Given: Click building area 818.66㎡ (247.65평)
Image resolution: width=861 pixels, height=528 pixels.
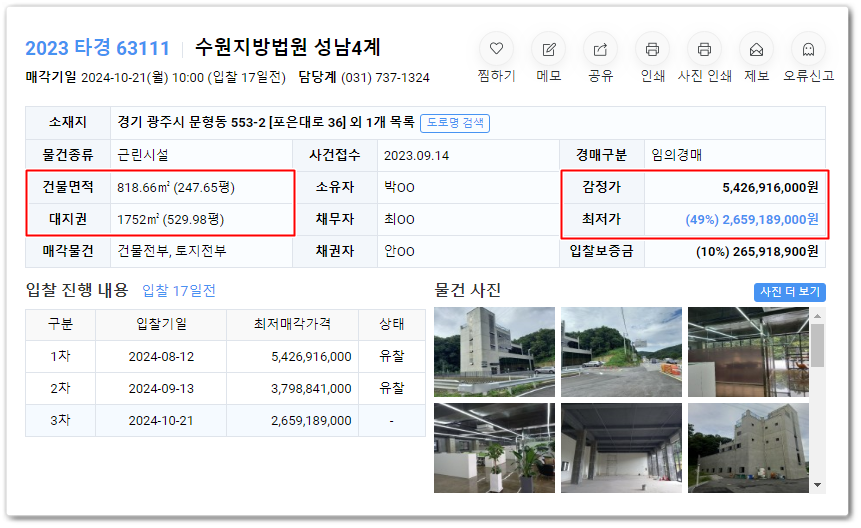Looking at the screenshot, I should click(176, 188).
